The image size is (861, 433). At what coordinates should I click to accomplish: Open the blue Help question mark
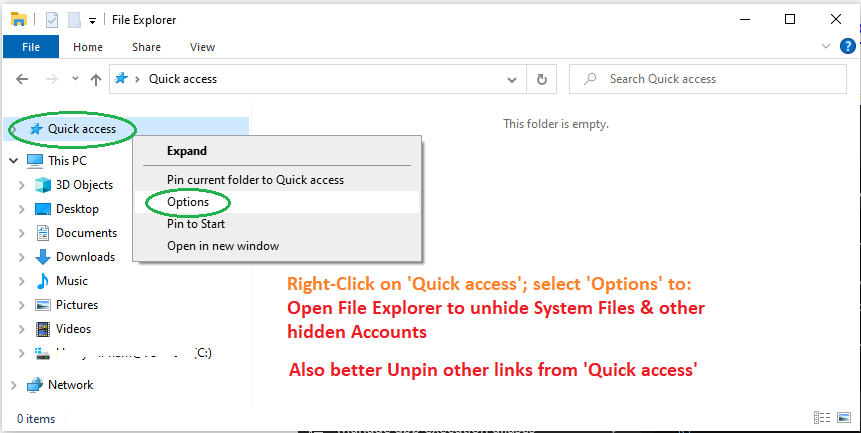(x=848, y=46)
